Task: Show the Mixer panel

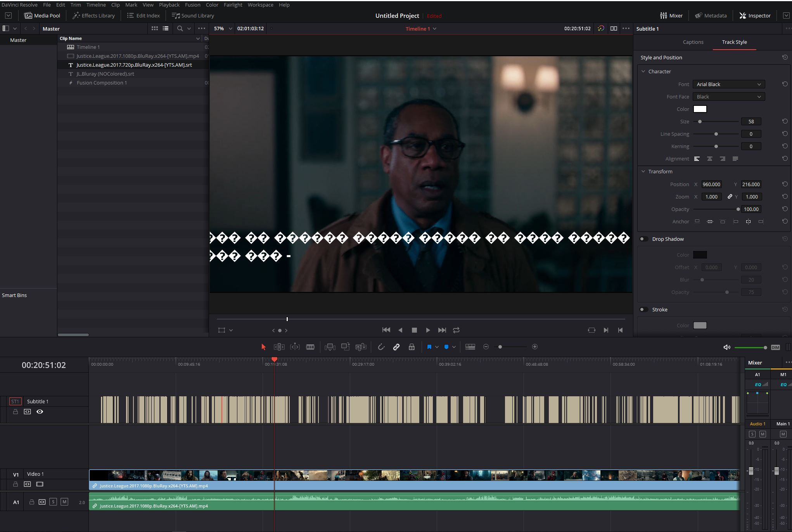Action: pyautogui.click(x=671, y=16)
